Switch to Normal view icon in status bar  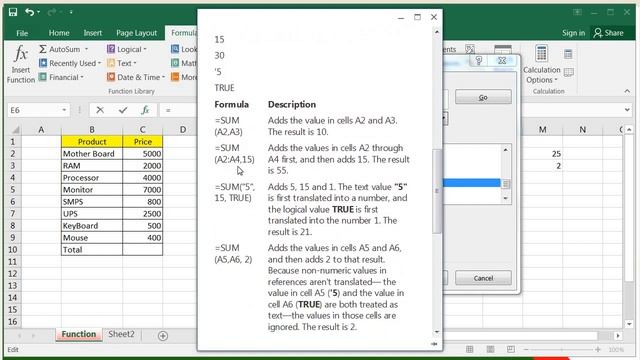[x=470, y=349]
